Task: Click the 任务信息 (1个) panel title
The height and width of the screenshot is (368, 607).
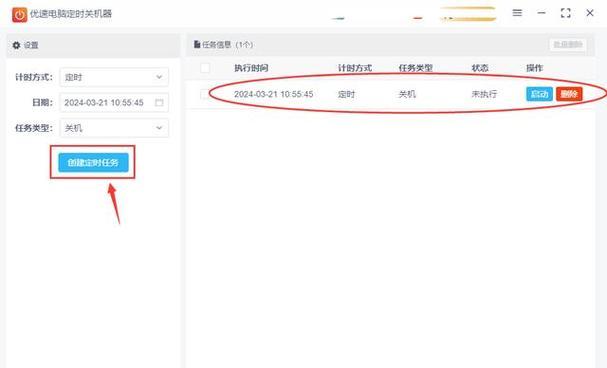Action: (x=228, y=45)
